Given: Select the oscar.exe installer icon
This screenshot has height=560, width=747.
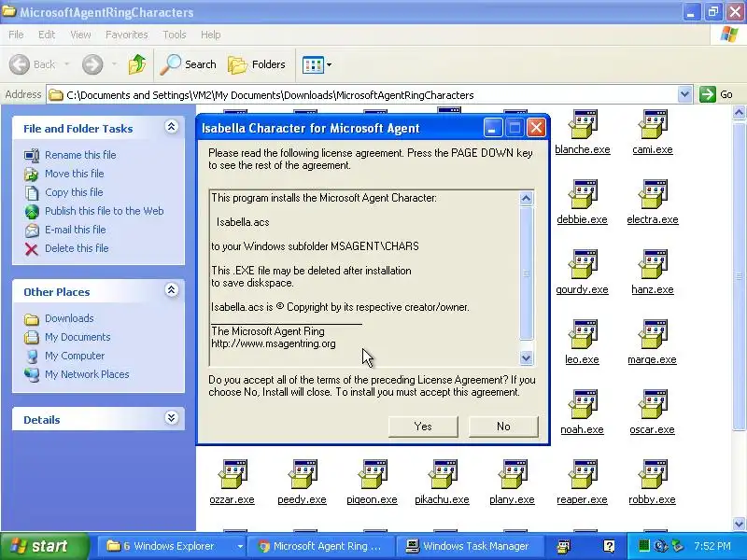Looking at the screenshot, I should pos(653,405).
